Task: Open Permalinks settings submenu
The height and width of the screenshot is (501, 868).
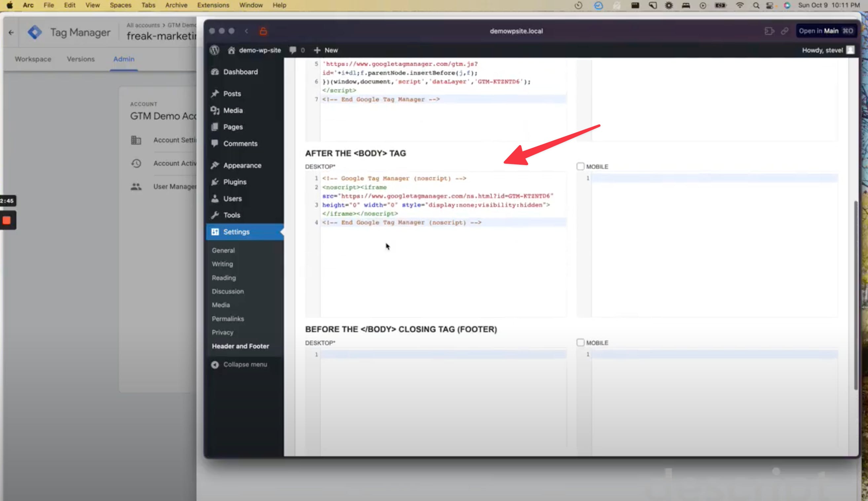Action: point(228,318)
